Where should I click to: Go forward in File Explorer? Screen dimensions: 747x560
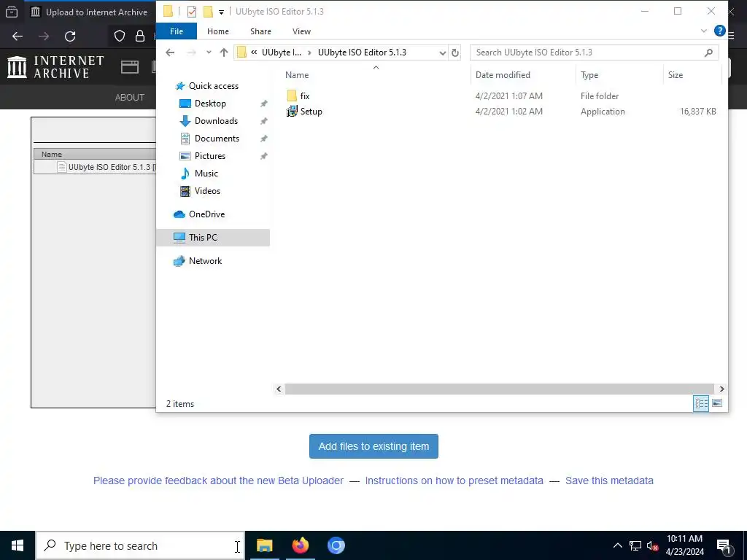(x=191, y=52)
